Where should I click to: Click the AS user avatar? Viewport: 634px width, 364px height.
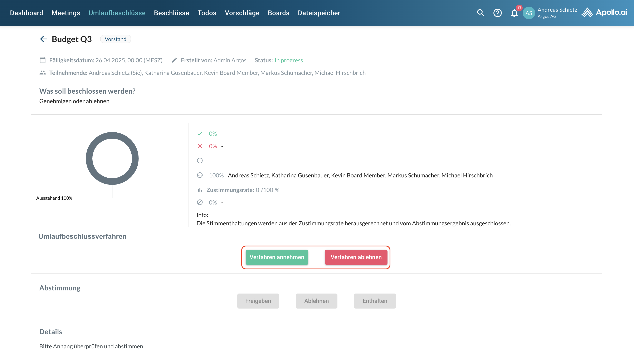pyautogui.click(x=529, y=13)
